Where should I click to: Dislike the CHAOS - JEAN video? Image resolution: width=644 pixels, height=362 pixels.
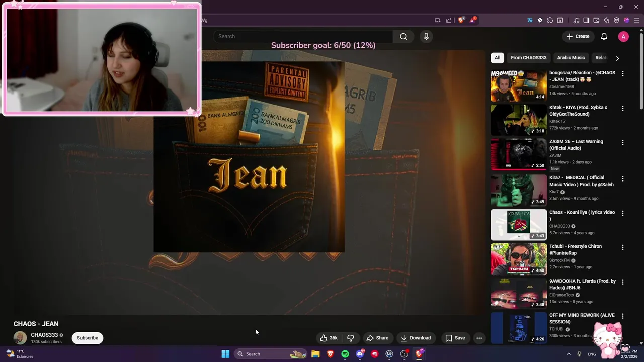point(351,338)
